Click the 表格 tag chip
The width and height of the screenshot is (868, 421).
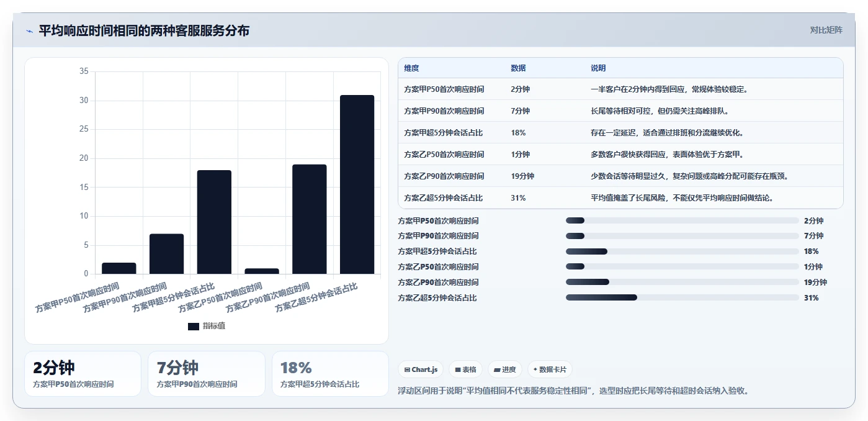coord(465,369)
